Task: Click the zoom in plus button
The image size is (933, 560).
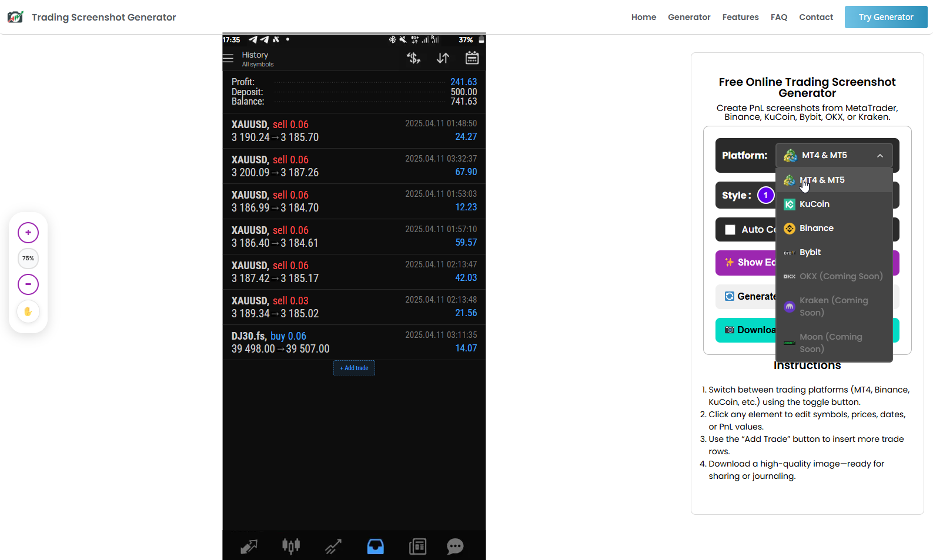Action: click(x=28, y=233)
